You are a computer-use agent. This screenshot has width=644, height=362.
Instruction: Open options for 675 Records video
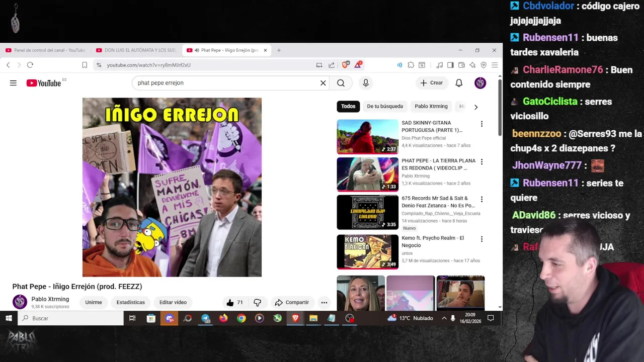pos(481,200)
